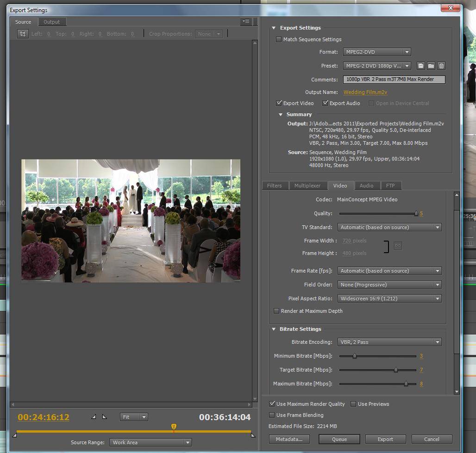This screenshot has width=476, height=453.
Task: Collapse the Summary section
Action: point(281,114)
